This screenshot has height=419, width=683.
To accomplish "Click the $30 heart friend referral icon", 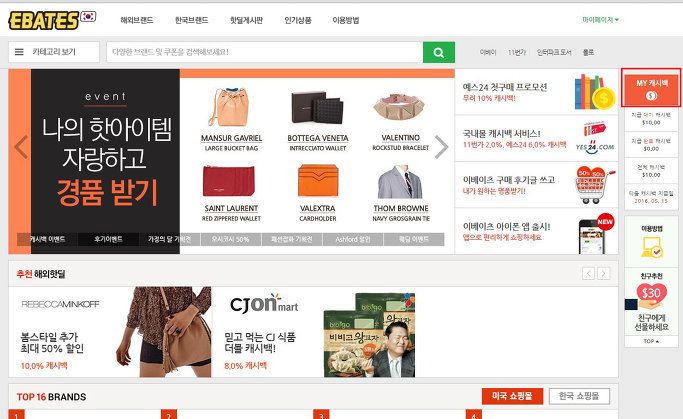I will coord(651,294).
